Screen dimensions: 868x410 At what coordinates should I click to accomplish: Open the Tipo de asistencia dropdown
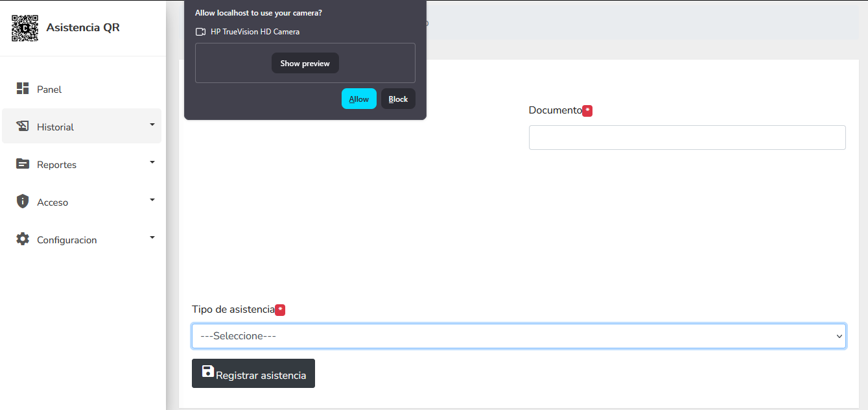519,336
